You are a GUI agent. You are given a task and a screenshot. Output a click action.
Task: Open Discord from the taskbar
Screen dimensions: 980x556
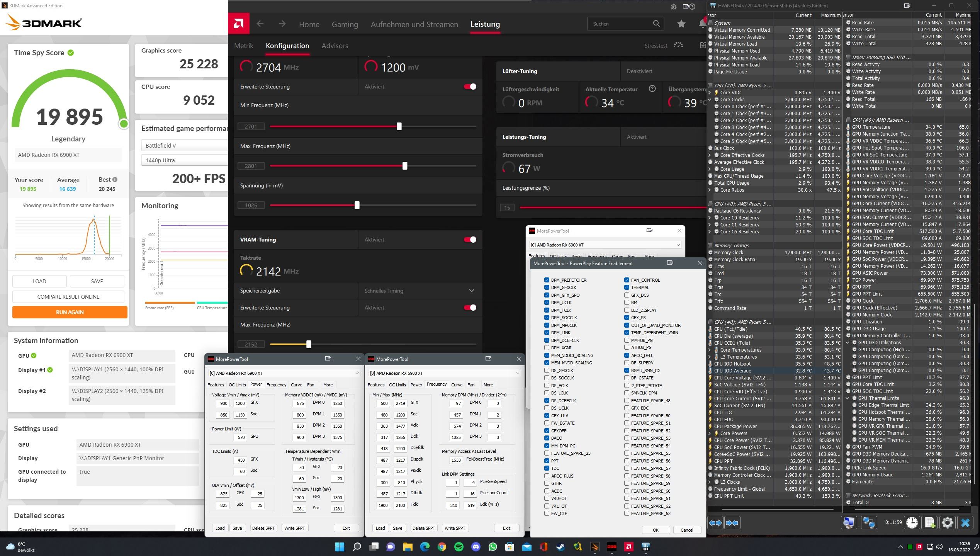[x=476, y=547]
